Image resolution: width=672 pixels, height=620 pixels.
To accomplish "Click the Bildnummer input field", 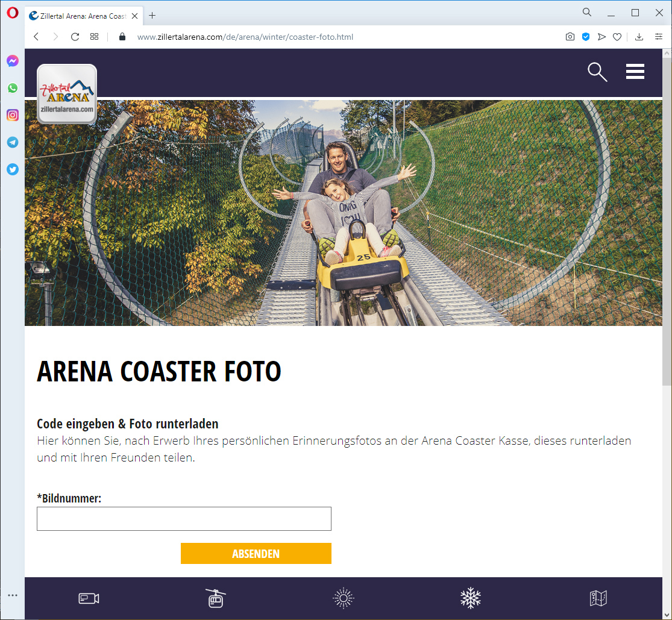I will coord(184,519).
